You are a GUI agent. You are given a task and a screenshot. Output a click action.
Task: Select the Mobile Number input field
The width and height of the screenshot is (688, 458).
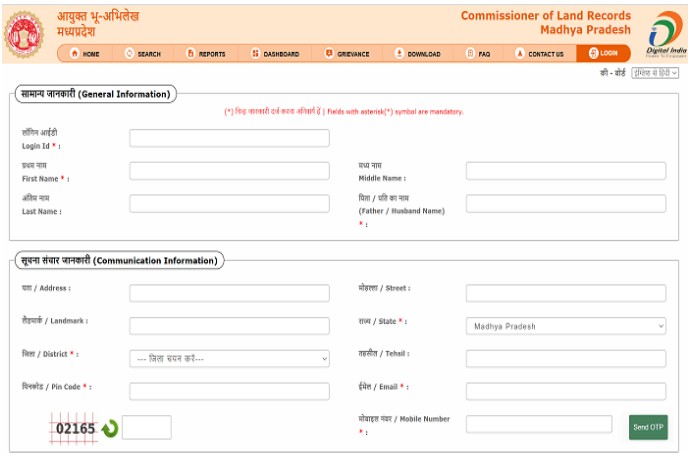point(538,424)
